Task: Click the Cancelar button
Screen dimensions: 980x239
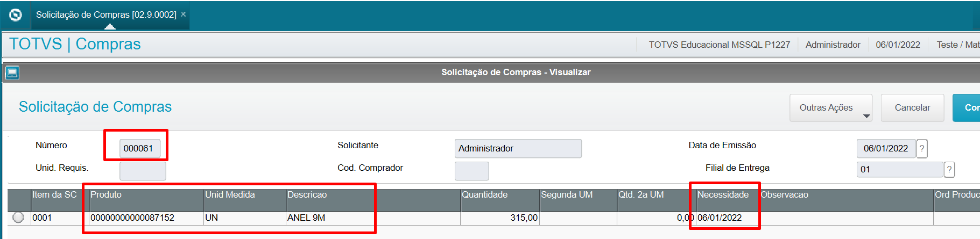Action: 912,108
